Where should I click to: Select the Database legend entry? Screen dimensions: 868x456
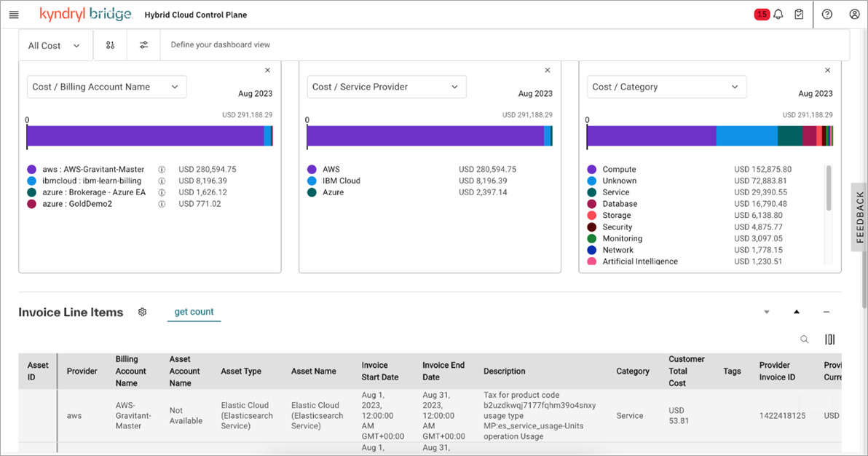coord(620,204)
